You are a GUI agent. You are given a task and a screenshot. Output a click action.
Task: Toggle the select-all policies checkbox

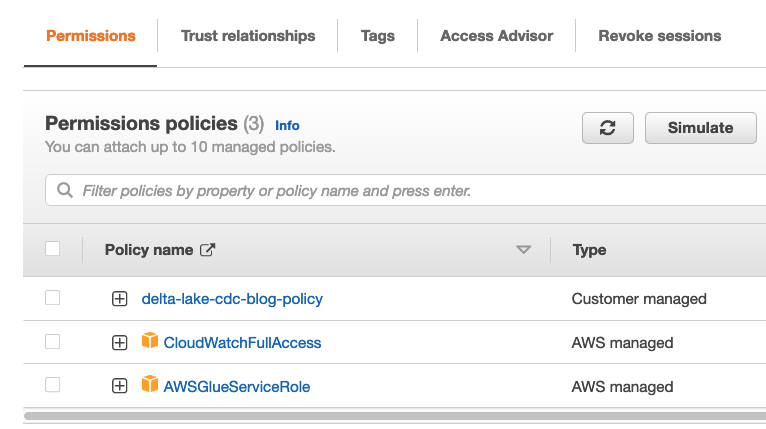[53, 250]
